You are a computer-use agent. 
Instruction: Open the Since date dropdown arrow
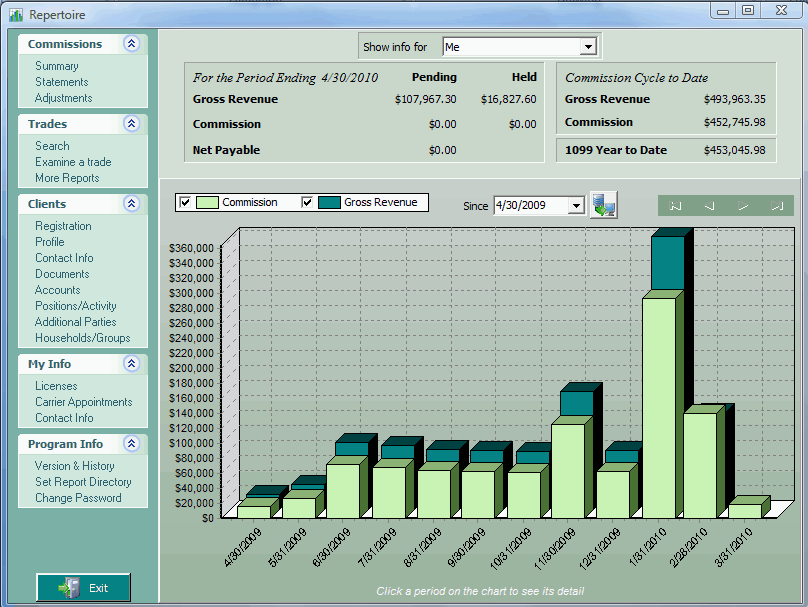tap(577, 206)
